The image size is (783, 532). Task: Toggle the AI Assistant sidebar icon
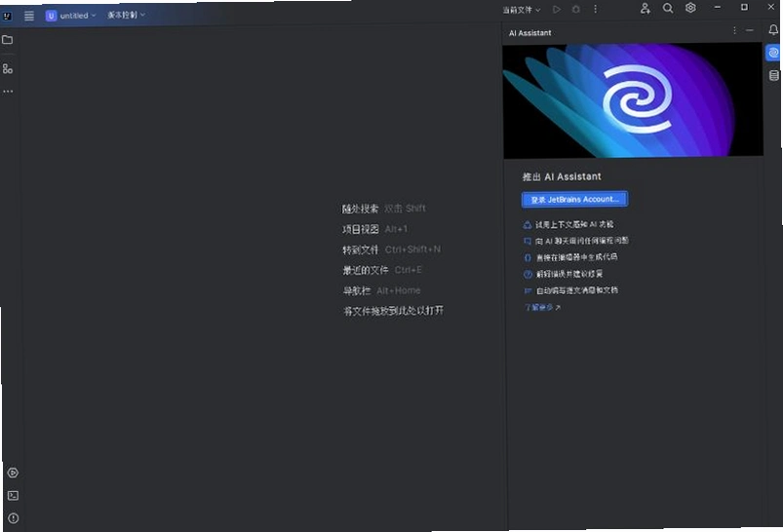773,53
